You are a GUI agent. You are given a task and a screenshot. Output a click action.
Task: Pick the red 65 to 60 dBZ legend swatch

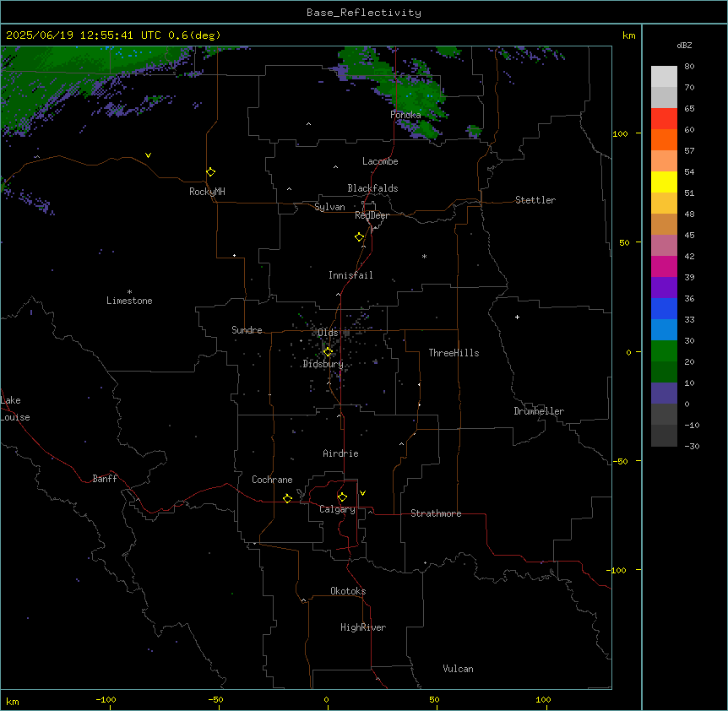[664, 118]
